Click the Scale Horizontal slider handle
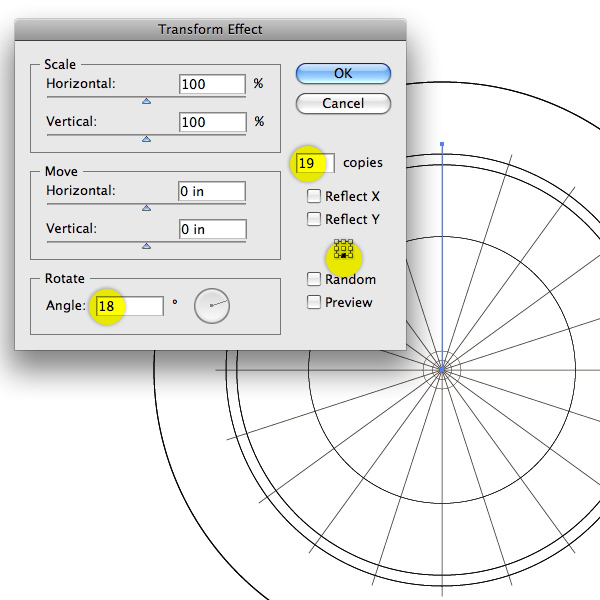600x600 pixels. pyautogui.click(x=146, y=101)
